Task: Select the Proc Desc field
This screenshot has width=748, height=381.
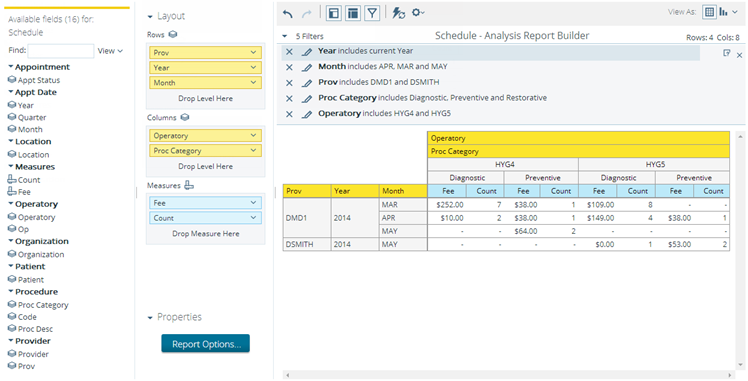Action: point(35,329)
